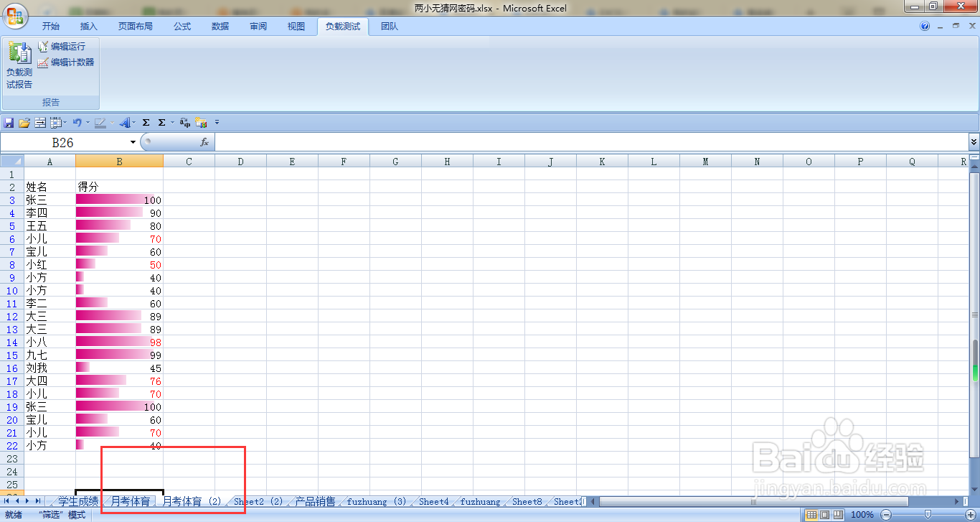Switch to Sheet8 sheet tab

[527, 501]
